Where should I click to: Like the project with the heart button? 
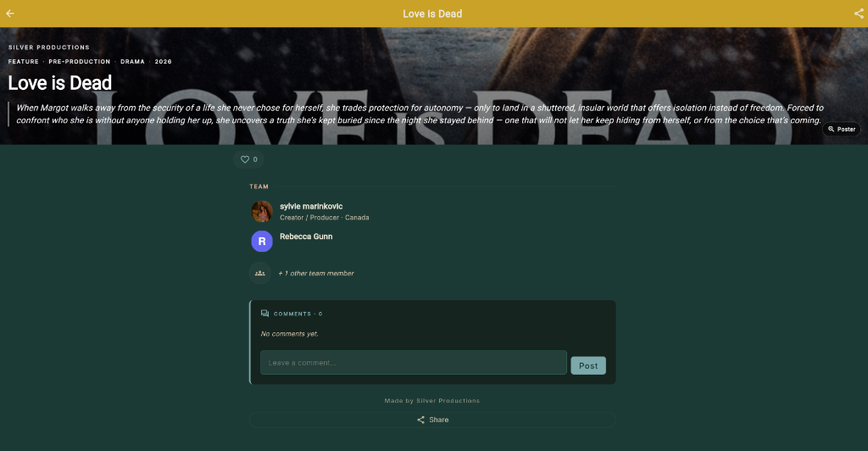click(x=248, y=159)
